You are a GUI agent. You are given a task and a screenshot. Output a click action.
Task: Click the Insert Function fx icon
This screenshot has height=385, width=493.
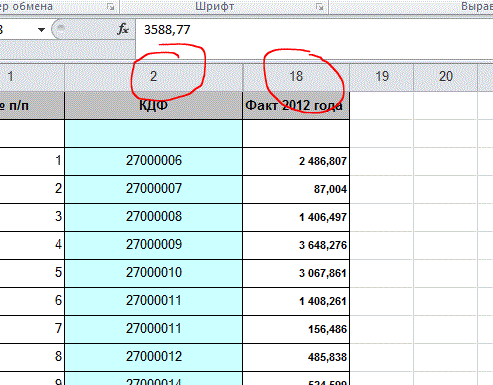coord(123,29)
